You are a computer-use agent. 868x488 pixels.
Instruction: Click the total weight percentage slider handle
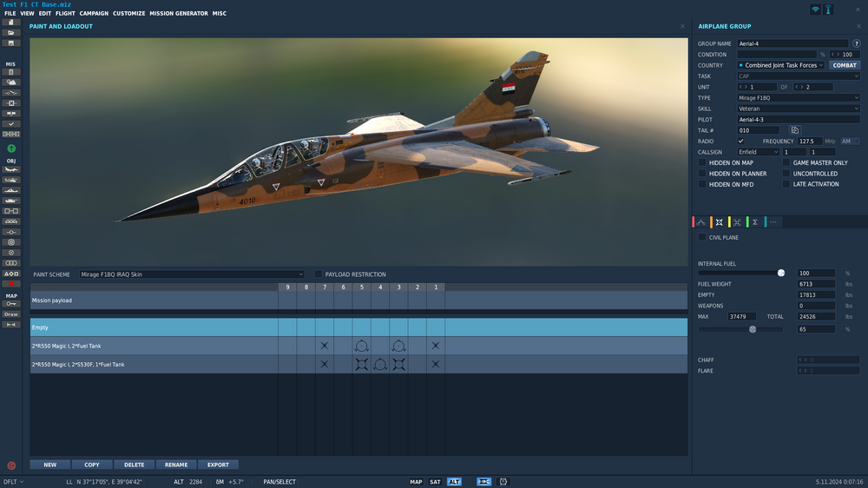[753, 330]
